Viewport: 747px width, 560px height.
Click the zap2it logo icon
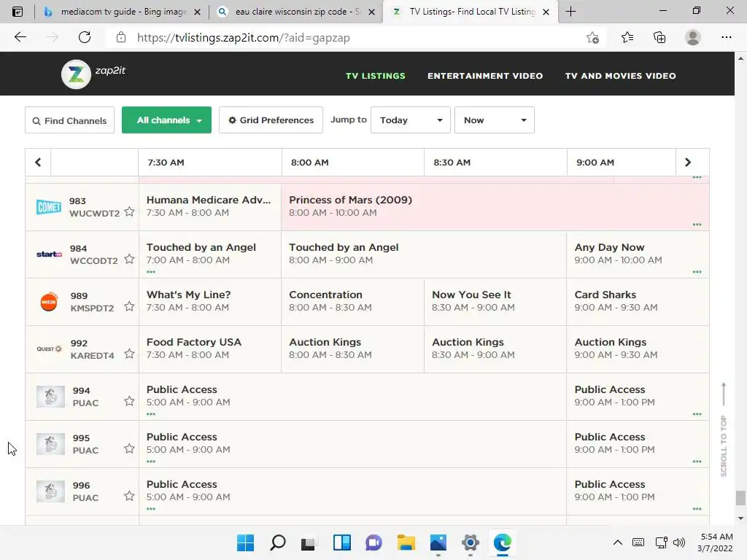click(x=76, y=74)
